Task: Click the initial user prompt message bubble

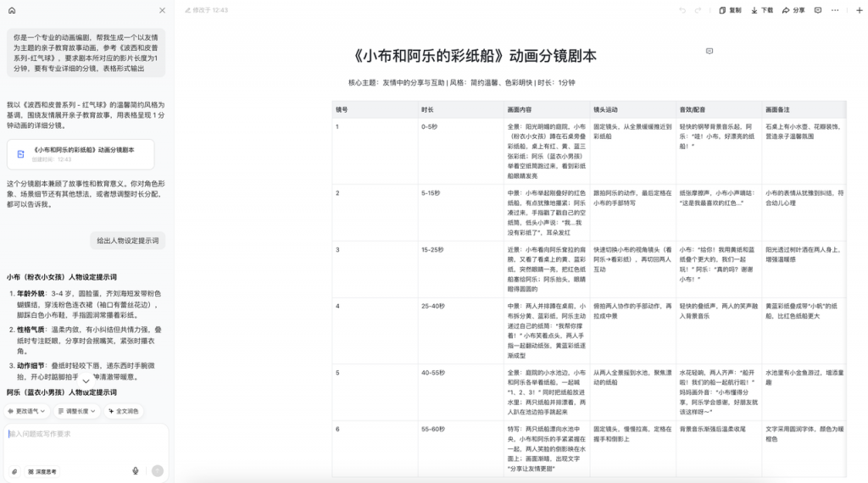Action: [86, 53]
